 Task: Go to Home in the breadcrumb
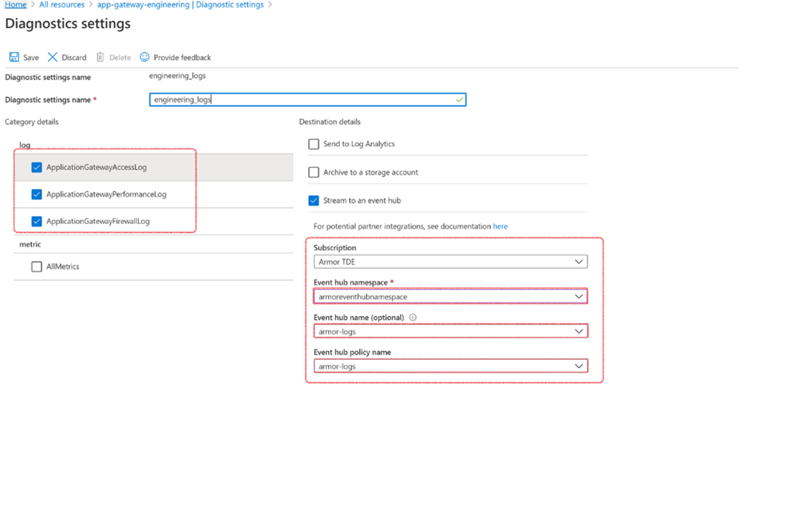[x=16, y=5]
